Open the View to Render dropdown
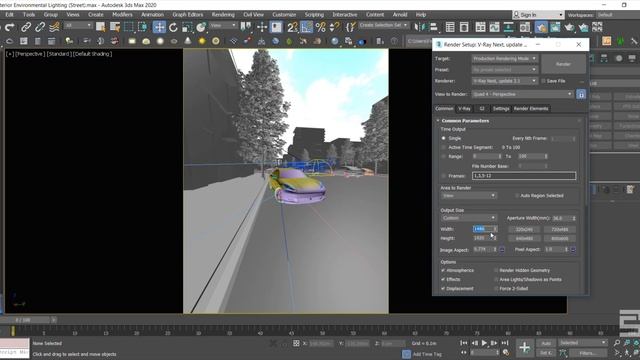 coord(522,94)
